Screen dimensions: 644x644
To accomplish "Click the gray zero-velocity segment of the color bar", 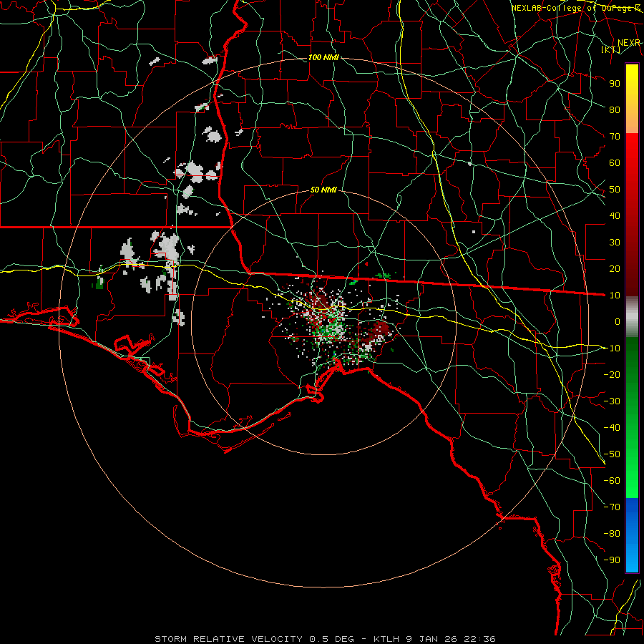I will (632, 317).
